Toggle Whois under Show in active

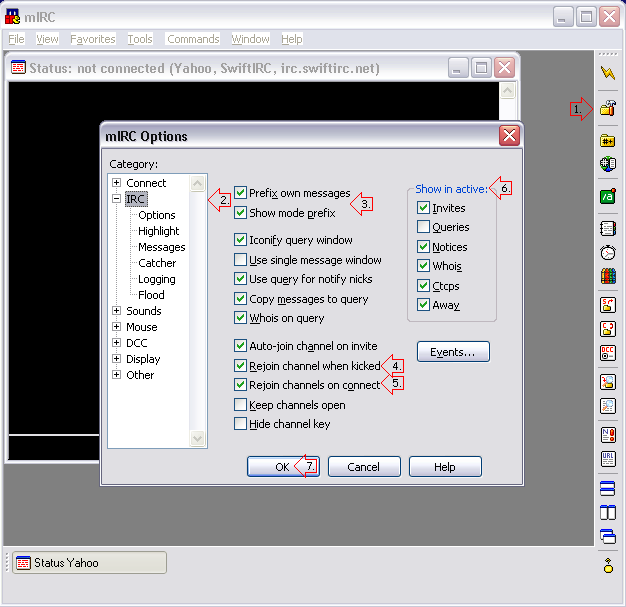(423, 266)
